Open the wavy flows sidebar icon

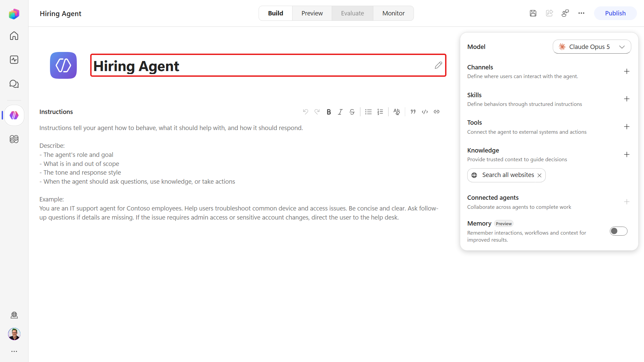click(x=14, y=139)
